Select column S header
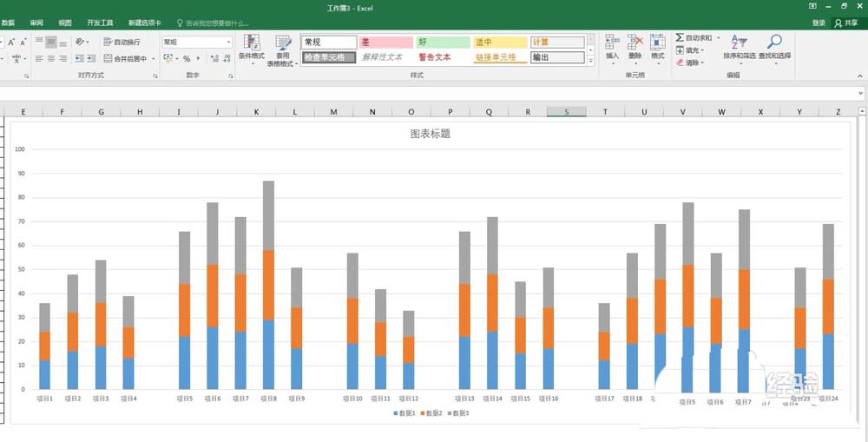This screenshot has width=868, height=442. click(x=566, y=112)
